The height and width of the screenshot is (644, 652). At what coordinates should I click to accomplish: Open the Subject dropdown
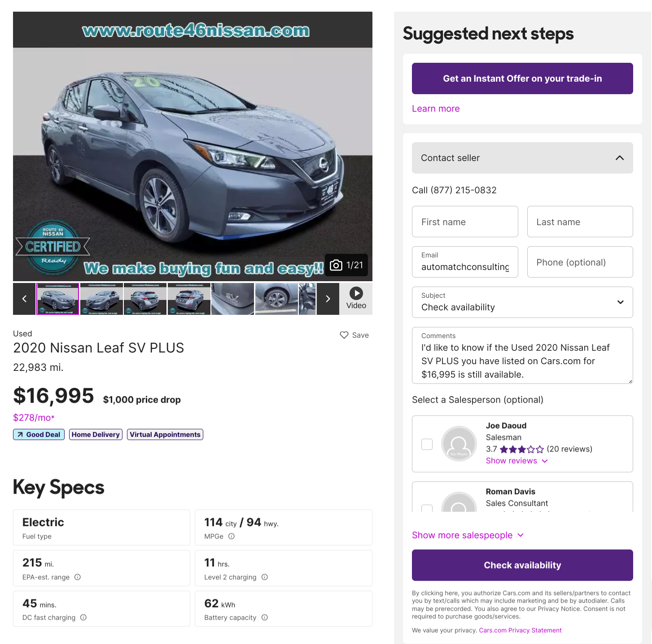coord(522,302)
